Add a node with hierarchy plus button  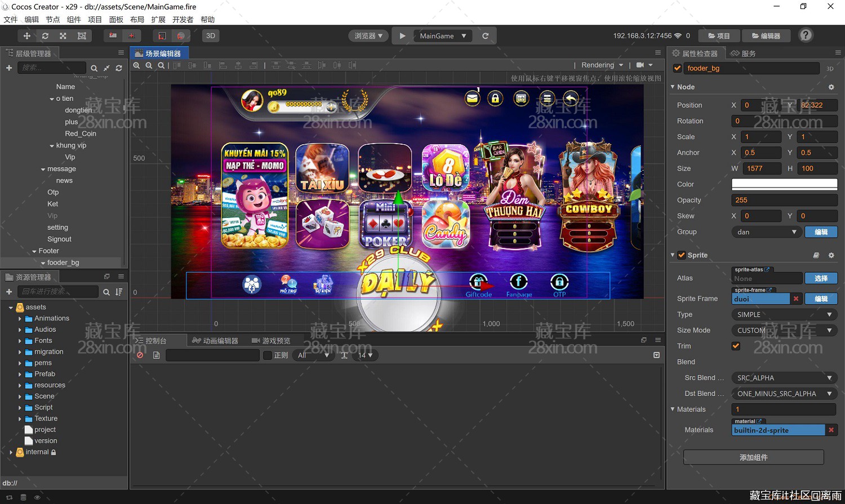(x=8, y=68)
